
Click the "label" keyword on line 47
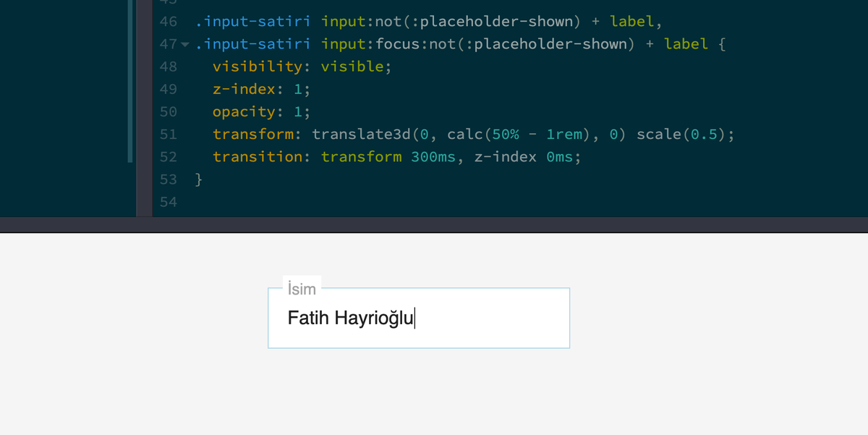(686, 44)
